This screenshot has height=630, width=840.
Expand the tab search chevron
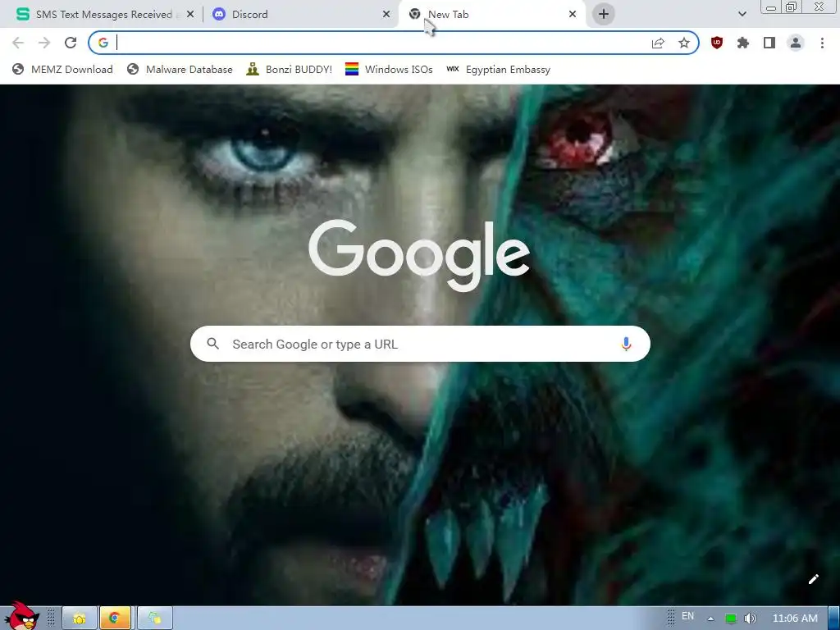[x=742, y=14]
